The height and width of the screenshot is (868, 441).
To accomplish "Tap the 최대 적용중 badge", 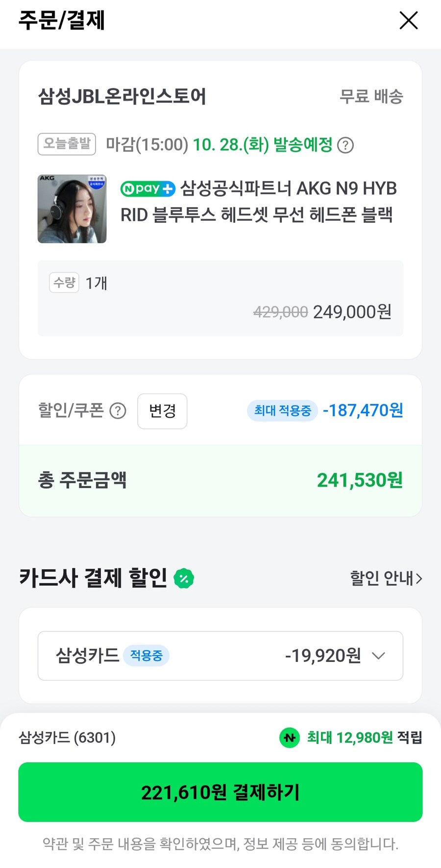I will tap(282, 410).
